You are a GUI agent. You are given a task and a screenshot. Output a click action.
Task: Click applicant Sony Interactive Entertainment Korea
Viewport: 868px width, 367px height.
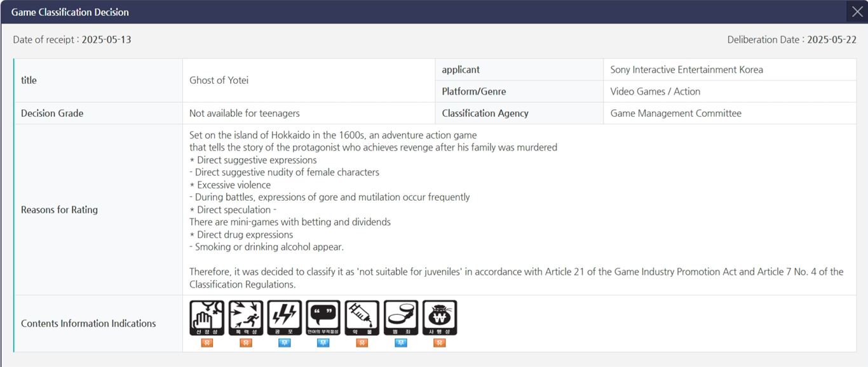686,70
